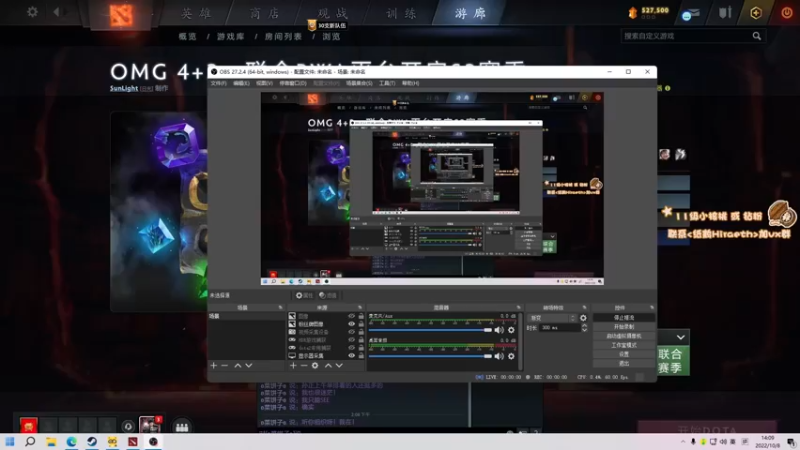Expand the chevron above 联合赛季

(681, 337)
